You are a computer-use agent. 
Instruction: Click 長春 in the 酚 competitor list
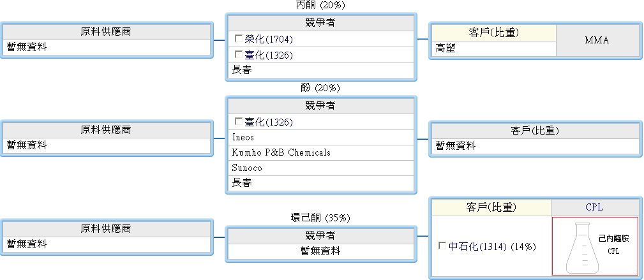[x=241, y=183]
